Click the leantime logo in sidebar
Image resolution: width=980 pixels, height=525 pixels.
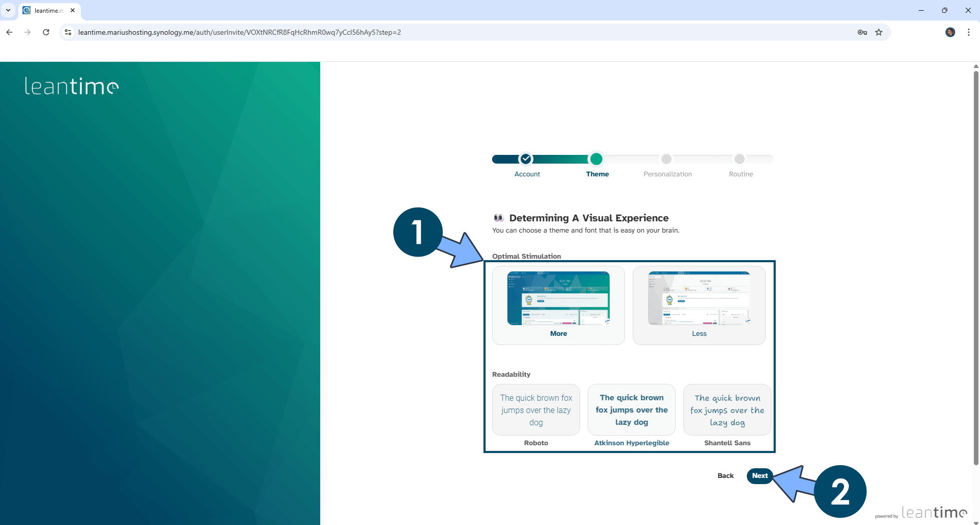[x=72, y=86]
